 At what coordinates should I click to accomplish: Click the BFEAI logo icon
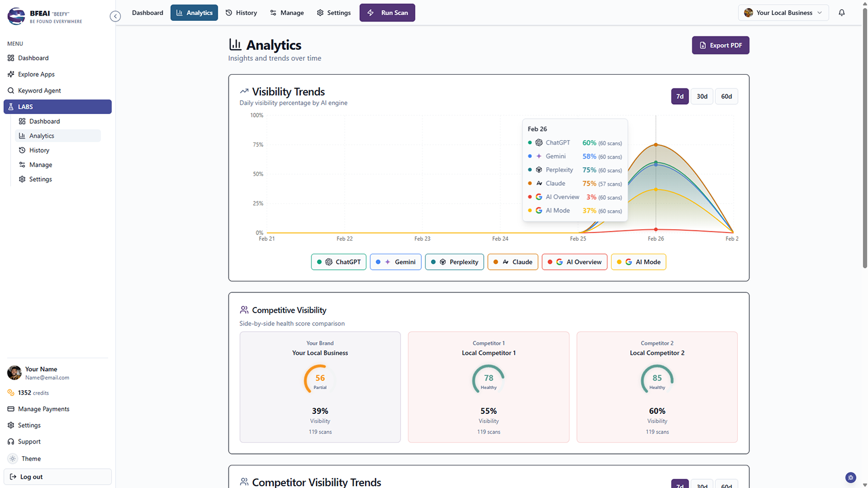point(16,16)
